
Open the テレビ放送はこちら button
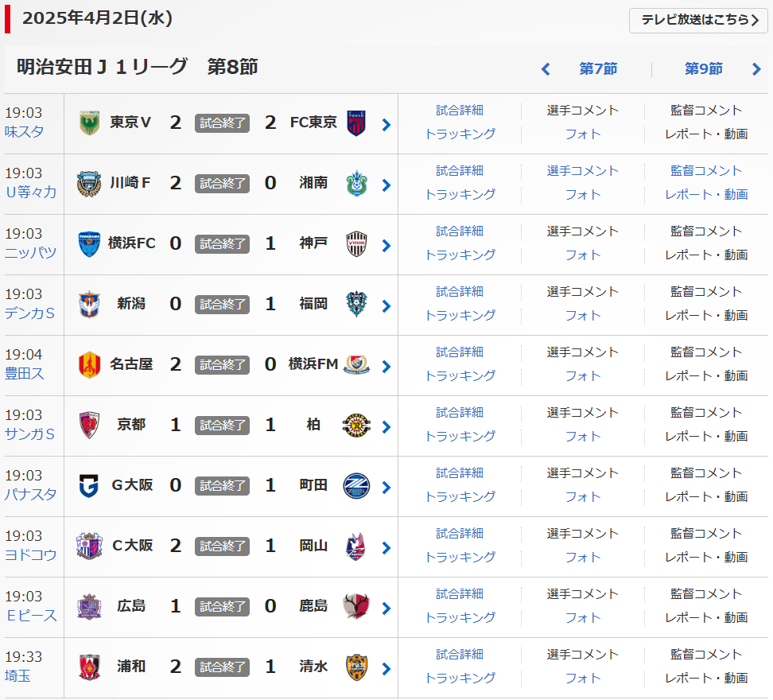[x=699, y=20]
